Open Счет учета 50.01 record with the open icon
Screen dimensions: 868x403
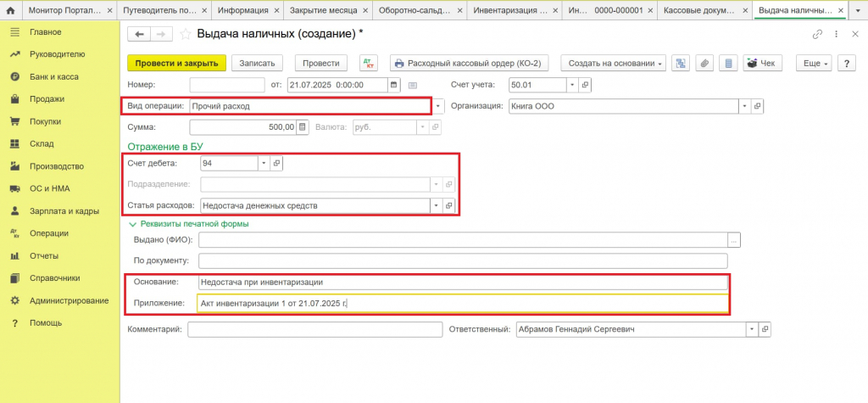click(585, 85)
